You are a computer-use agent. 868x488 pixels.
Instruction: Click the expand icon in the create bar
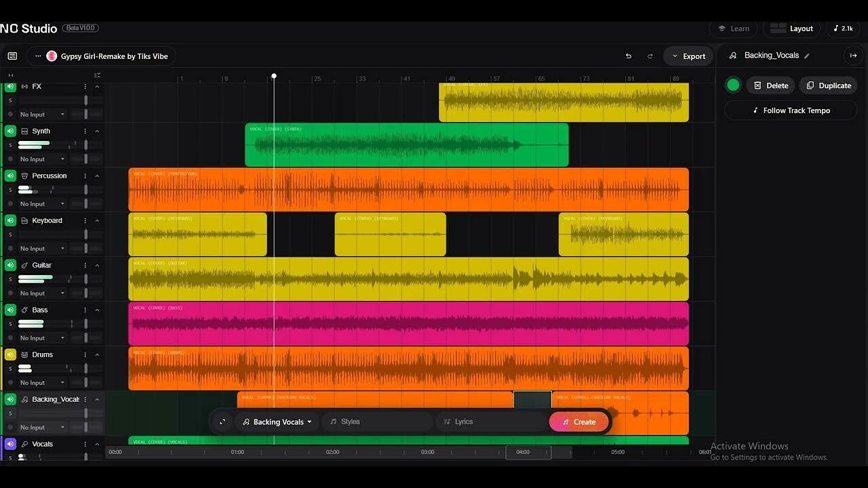point(222,422)
